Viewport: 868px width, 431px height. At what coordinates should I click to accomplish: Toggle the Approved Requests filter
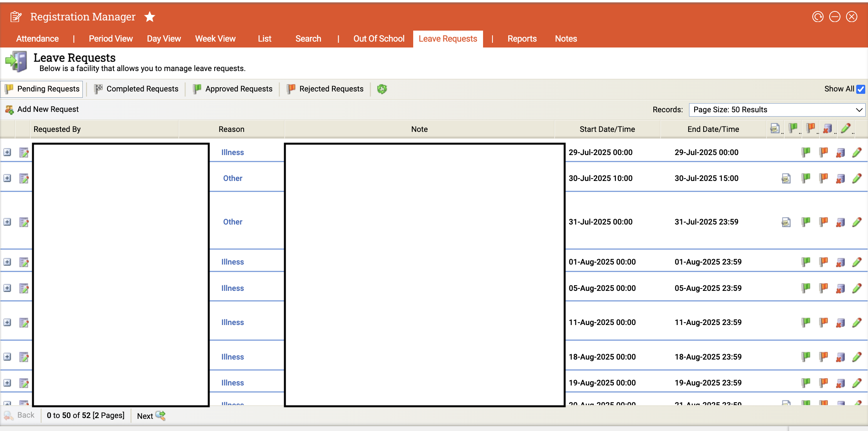[x=233, y=89]
